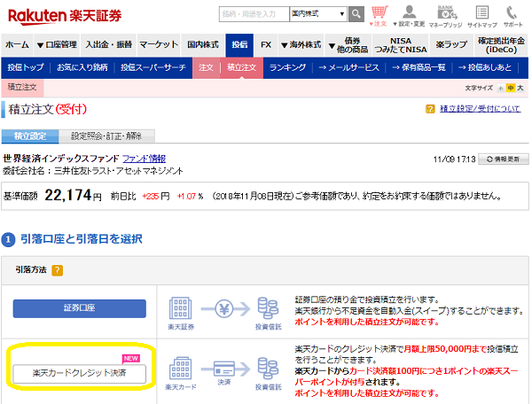The width and height of the screenshot is (532, 404).
Task: Choose 証券口座 withdrawal method button
Action: tap(80, 308)
